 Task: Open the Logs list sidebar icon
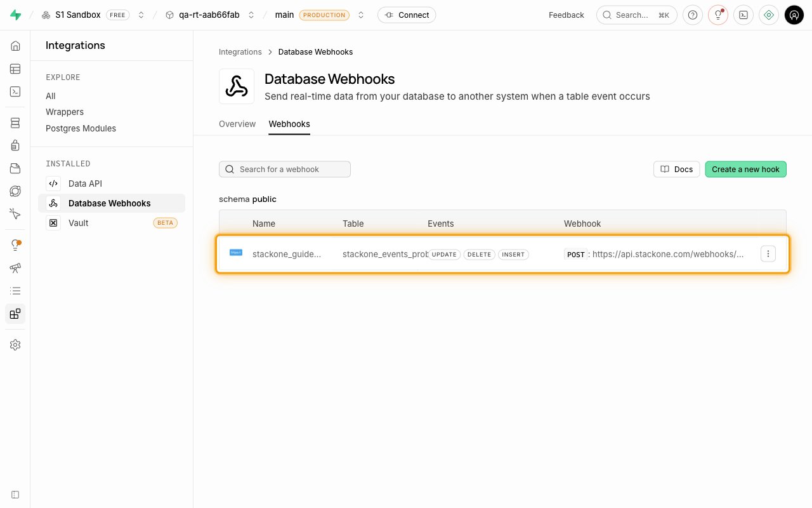point(15,291)
